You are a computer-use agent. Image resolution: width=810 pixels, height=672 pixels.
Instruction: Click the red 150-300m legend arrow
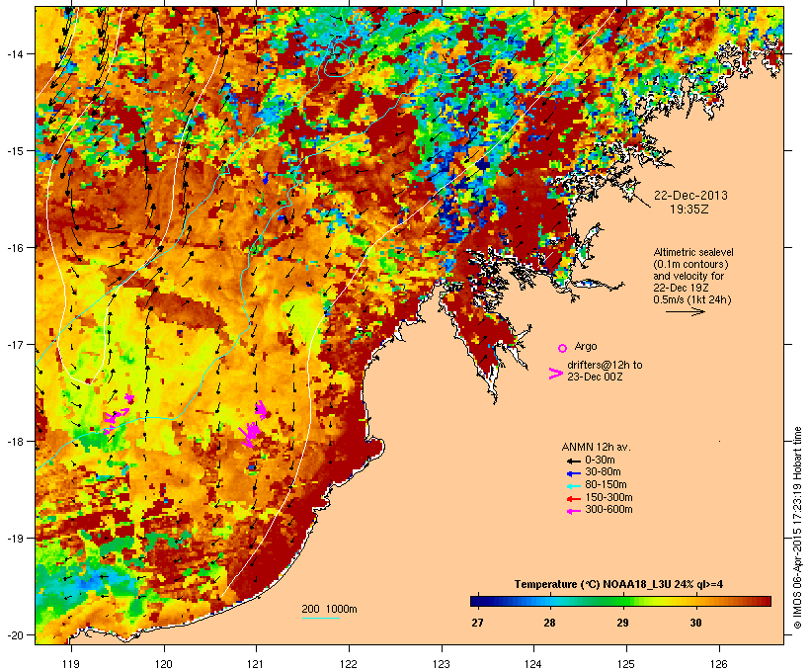coord(573,499)
